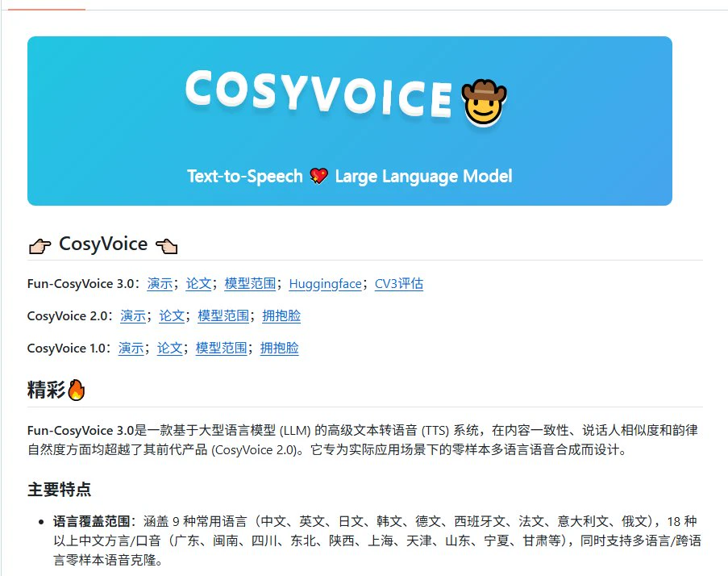
Task: Open CosyVoice 1.0 模型范围 link
Action: (x=222, y=348)
